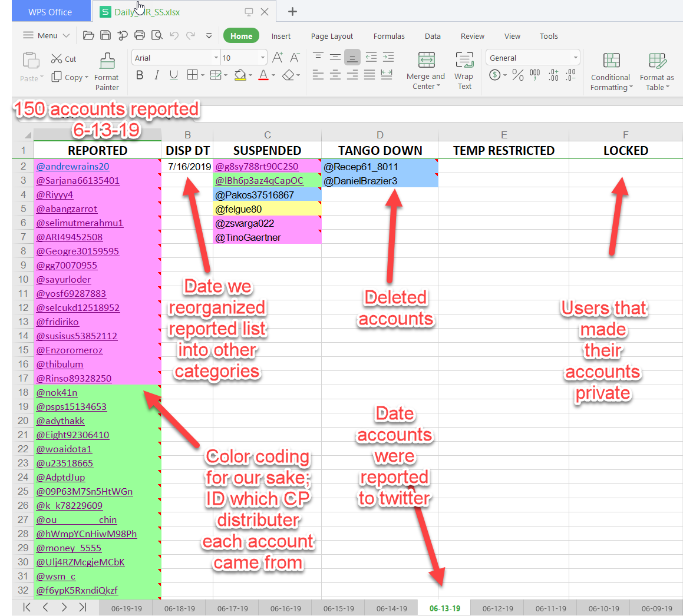
Task: Increase font size with the larger A icon
Action: coord(278,58)
